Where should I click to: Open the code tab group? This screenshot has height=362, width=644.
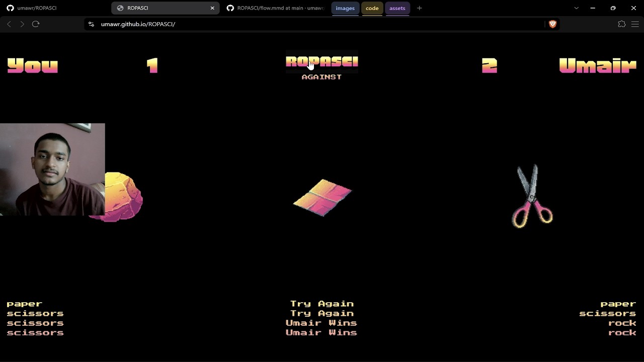pos(372,8)
